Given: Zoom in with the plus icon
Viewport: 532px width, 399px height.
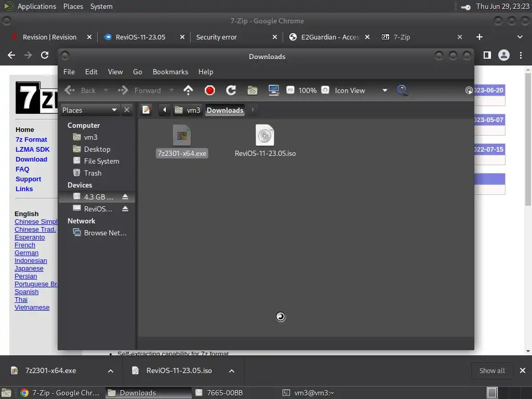Looking at the screenshot, I should coord(325,90).
